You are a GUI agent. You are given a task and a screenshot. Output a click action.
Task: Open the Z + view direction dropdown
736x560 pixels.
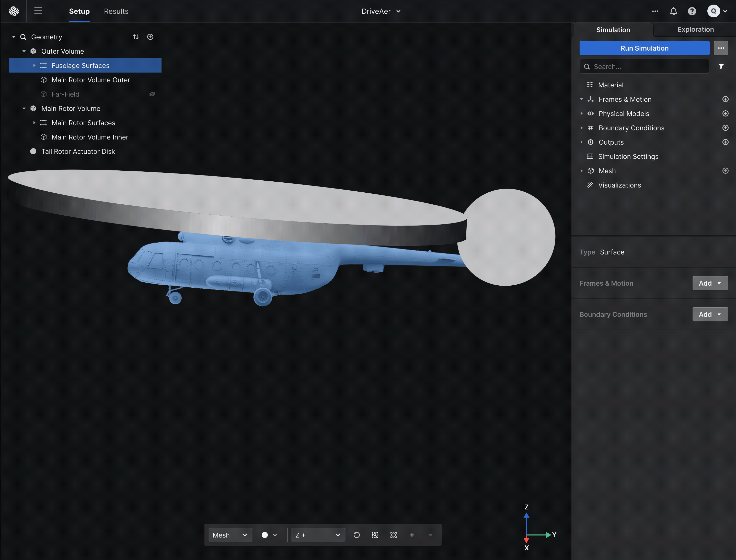pos(318,535)
